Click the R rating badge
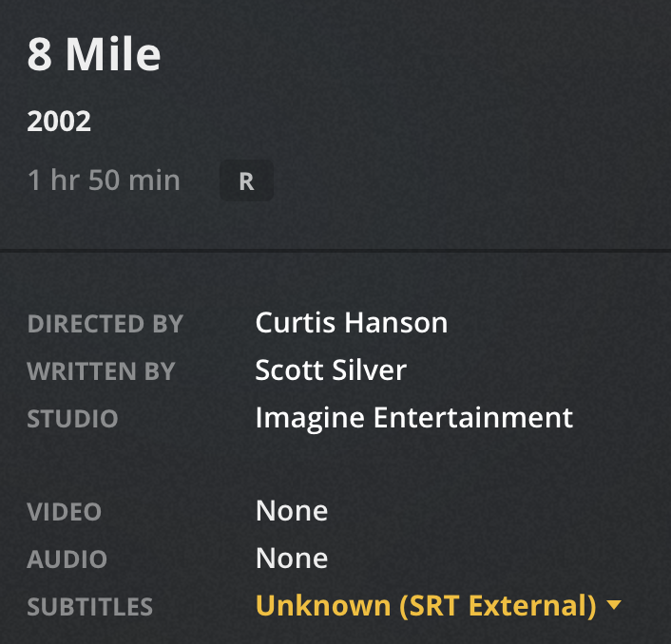 (x=246, y=181)
